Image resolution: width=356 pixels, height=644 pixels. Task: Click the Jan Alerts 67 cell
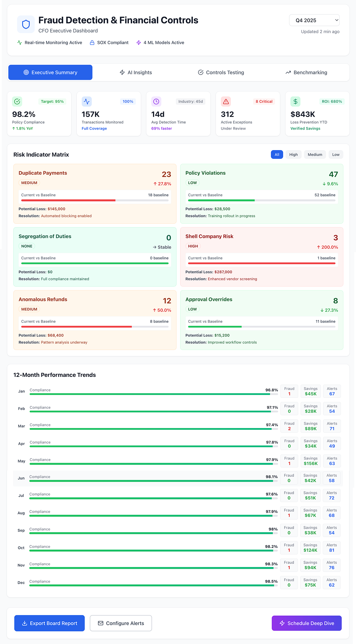pos(332,391)
